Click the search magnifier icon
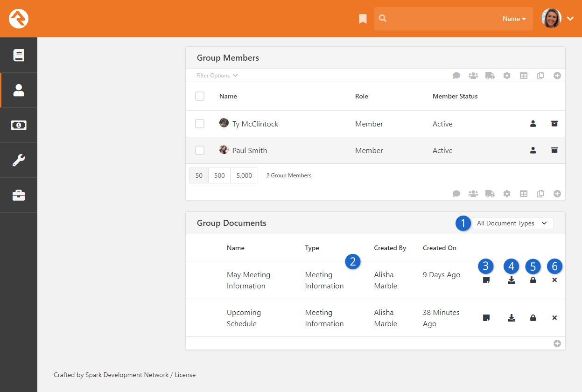582x392 pixels. click(383, 19)
